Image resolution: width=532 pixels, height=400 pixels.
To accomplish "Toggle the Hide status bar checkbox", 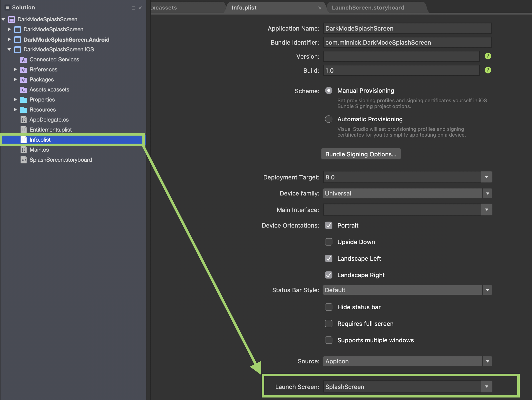I will click(x=328, y=307).
